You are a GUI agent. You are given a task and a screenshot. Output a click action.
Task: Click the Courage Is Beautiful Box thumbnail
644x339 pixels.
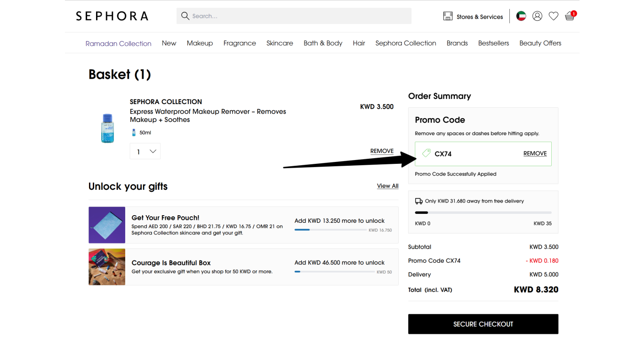pos(107,267)
